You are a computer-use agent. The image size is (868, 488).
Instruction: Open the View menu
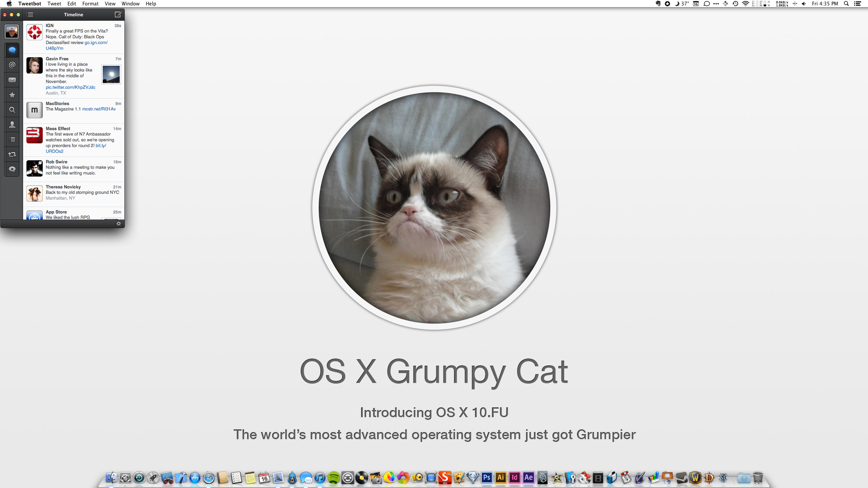(x=110, y=4)
